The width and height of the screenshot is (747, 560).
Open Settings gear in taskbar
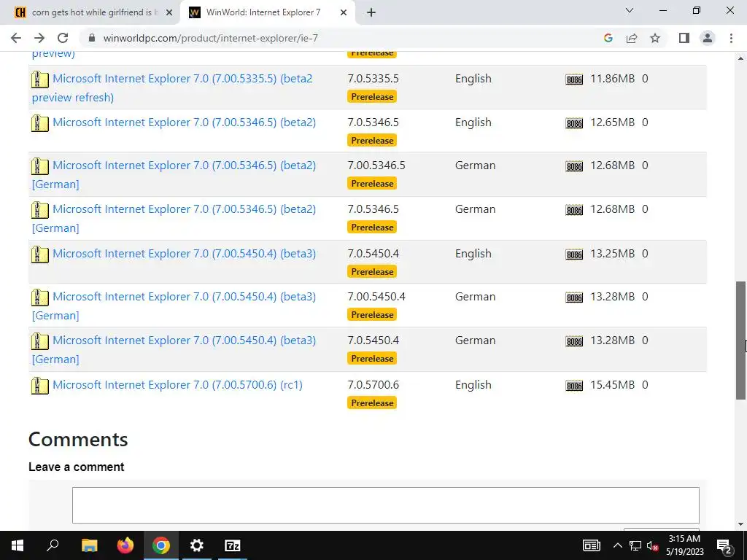(x=196, y=545)
